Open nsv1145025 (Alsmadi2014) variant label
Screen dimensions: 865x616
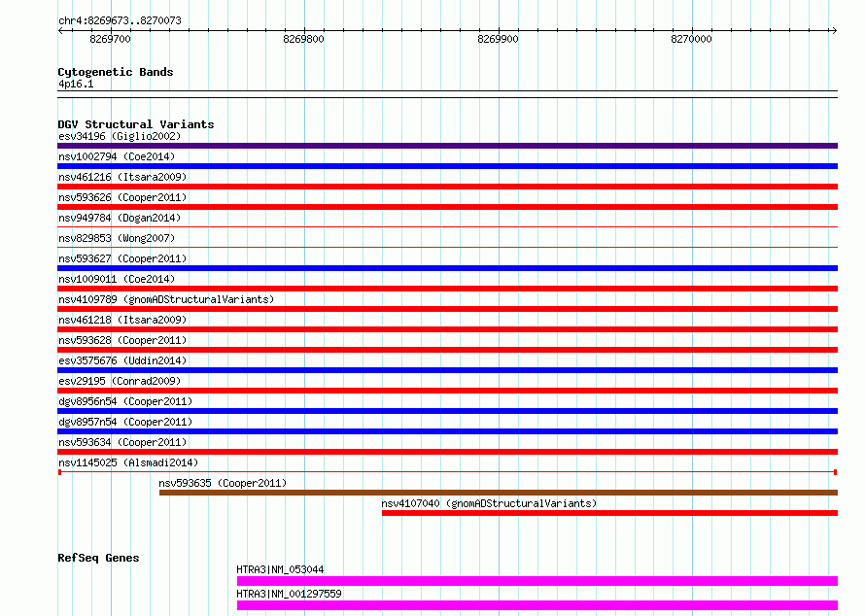pos(128,462)
